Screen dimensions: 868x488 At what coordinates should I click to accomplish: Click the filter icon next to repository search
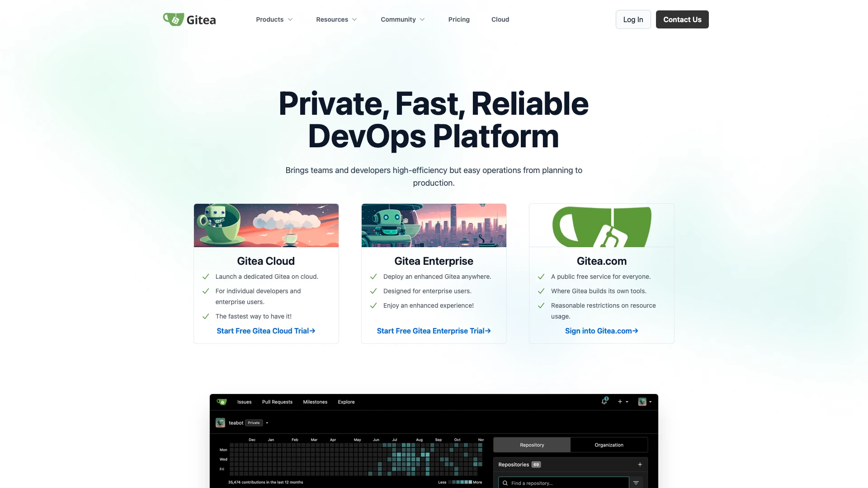click(636, 483)
